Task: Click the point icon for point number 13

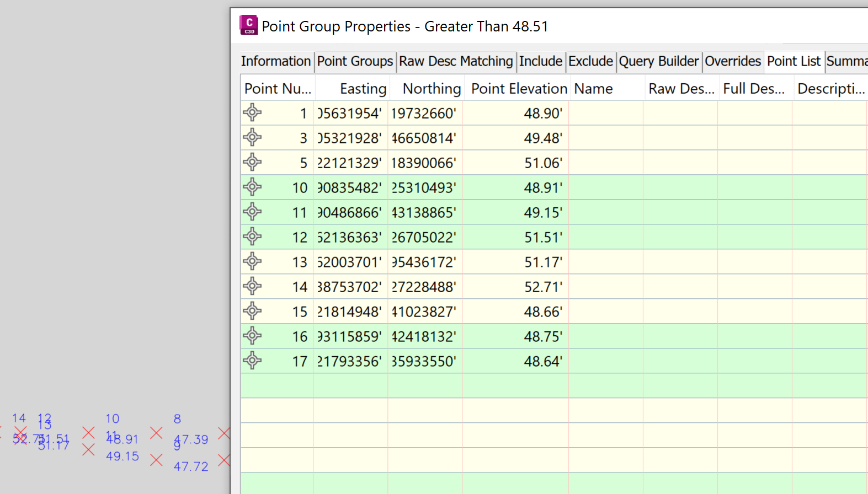Action: click(x=252, y=261)
